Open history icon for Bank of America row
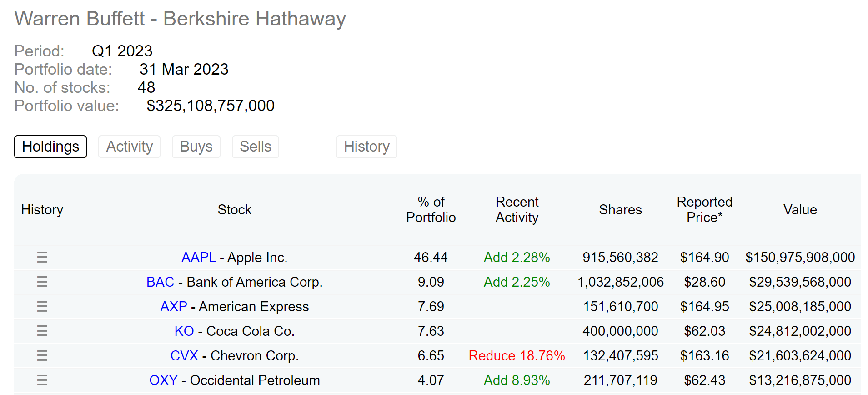 point(42,282)
